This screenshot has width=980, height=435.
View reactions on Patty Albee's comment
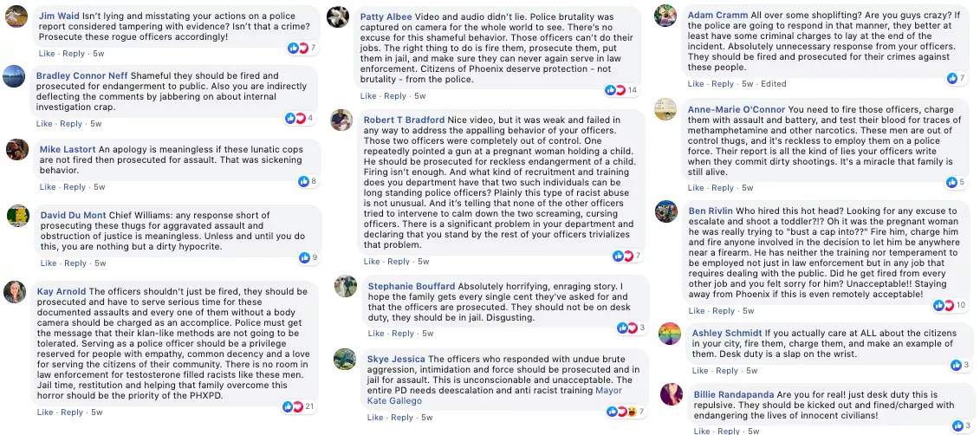[616, 90]
